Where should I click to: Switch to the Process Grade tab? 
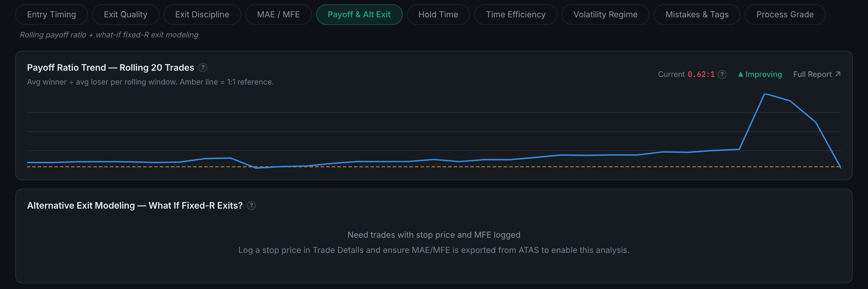(785, 15)
